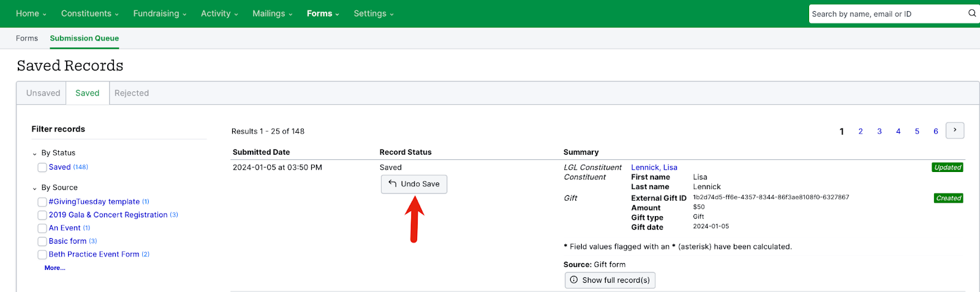The width and height of the screenshot is (980, 292).
Task: Click the Undo Save button
Action: [414, 184]
